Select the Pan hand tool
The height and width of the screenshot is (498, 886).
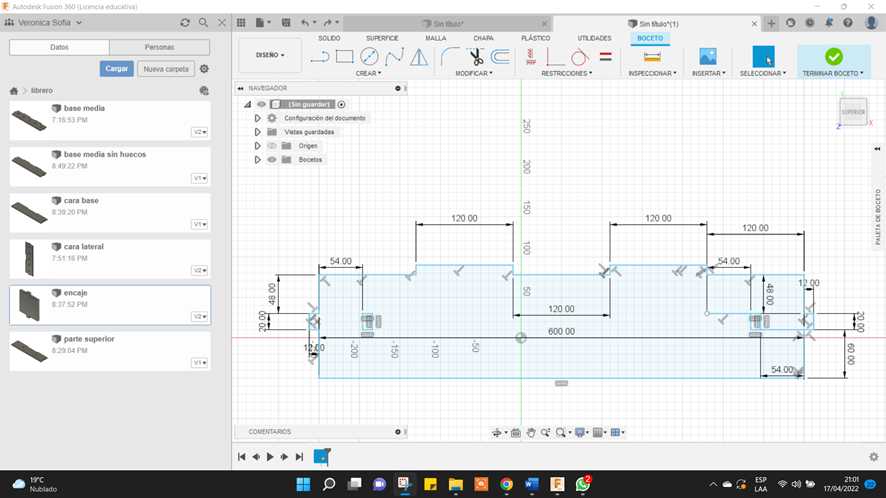tap(531, 432)
